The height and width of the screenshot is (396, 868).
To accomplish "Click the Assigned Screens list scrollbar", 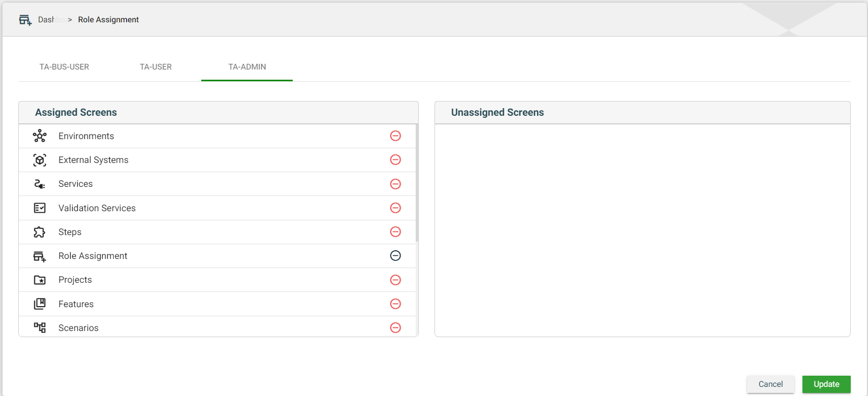I will tap(417, 183).
